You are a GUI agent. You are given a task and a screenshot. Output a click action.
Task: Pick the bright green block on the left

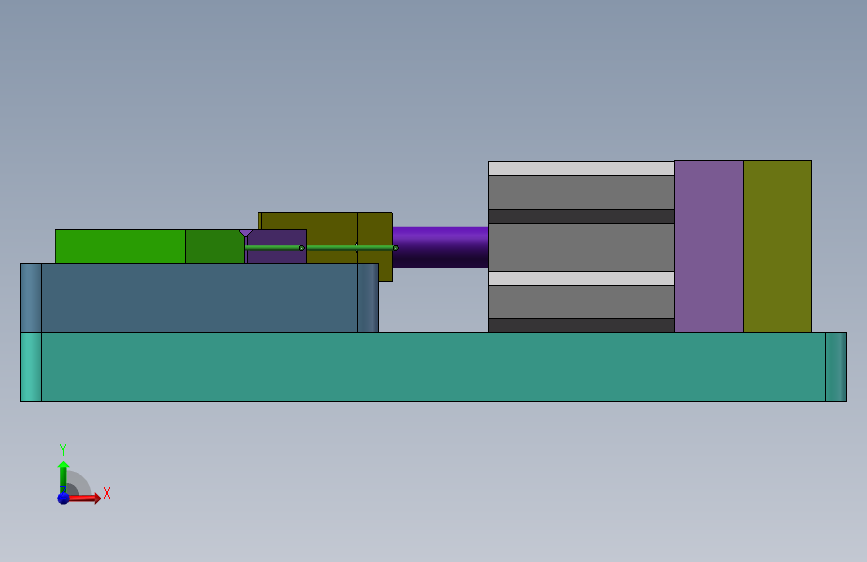click(x=120, y=246)
